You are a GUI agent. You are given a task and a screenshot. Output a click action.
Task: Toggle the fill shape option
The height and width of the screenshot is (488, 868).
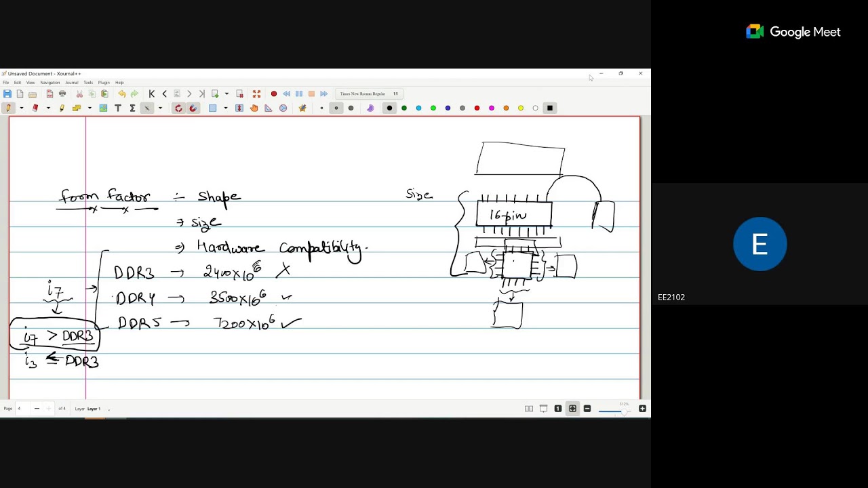pyautogui.click(x=370, y=108)
